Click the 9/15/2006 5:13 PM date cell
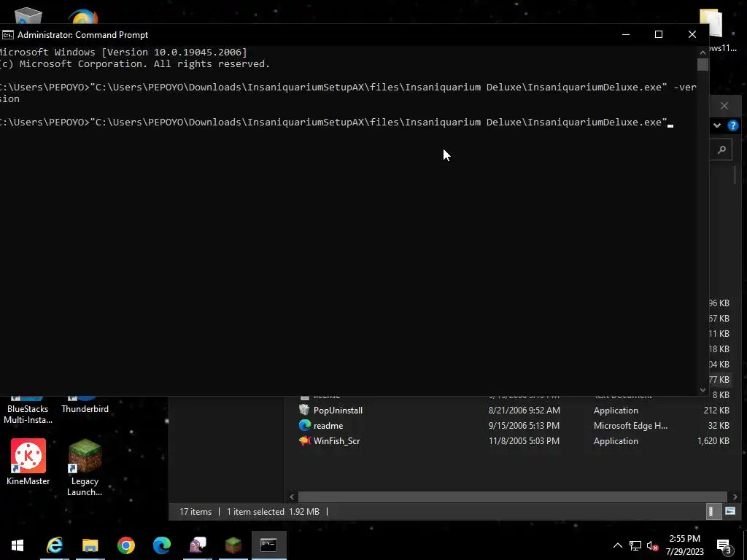747x560 pixels. coord(524,425)
